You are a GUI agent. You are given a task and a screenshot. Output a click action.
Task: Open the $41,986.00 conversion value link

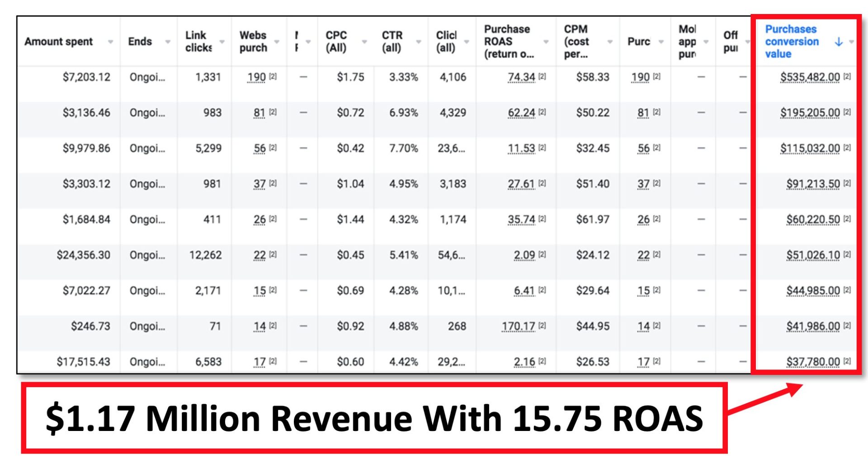[x=813, y=326]
